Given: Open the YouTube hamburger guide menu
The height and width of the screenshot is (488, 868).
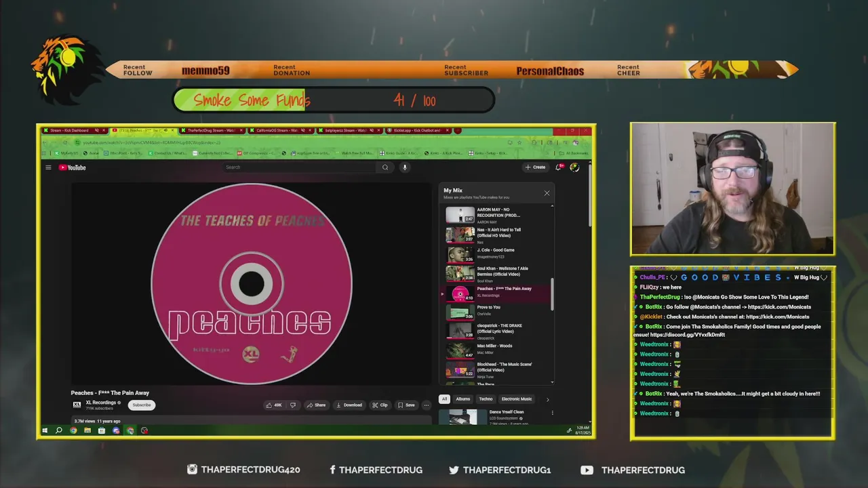Looking at the screenshot, I should (x=48, y=167).
